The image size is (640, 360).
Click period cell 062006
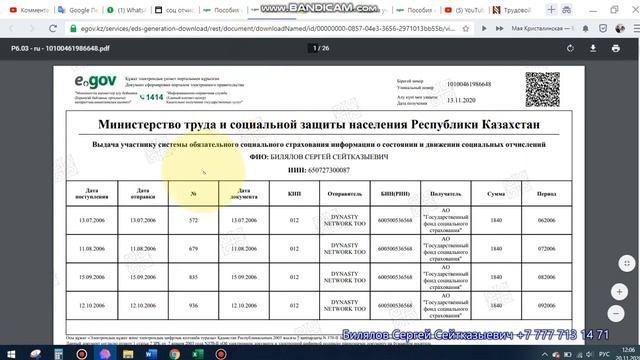click(x=547, y=220)
